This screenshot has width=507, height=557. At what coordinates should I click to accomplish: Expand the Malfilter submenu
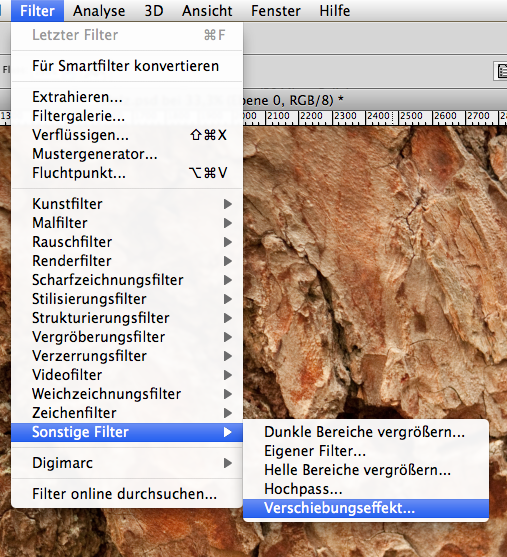pos(127,223)
